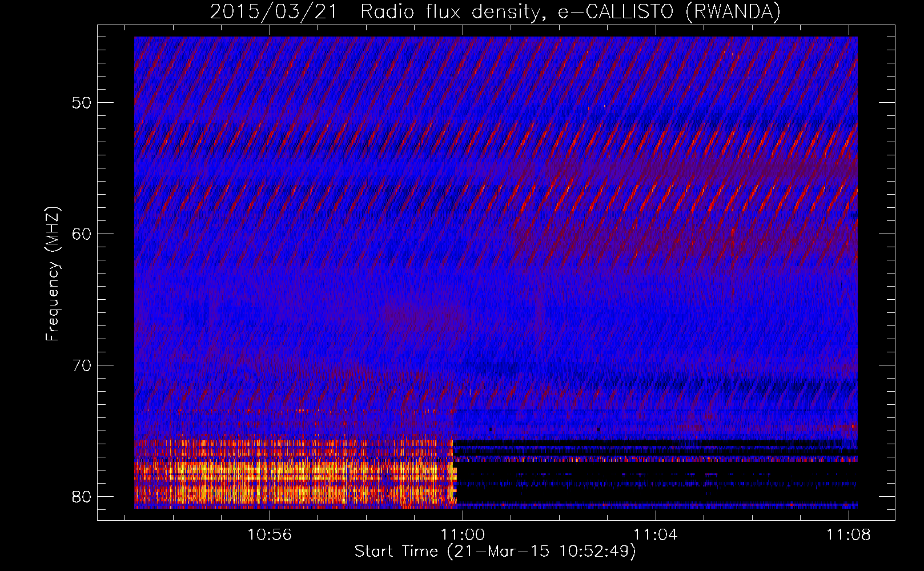This screenshot has width=924, height=571.
Task: Click the 11:04 time tick label
Action: tap(656, 534)
